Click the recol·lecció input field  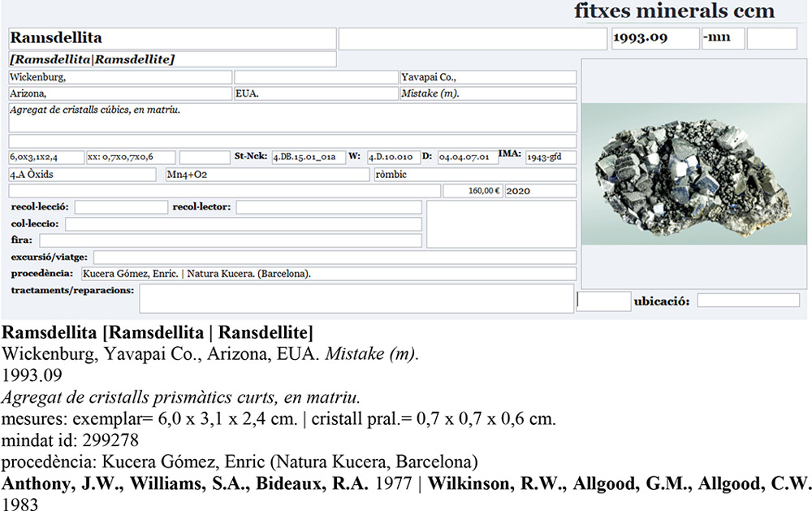click(x=121, y=207)
